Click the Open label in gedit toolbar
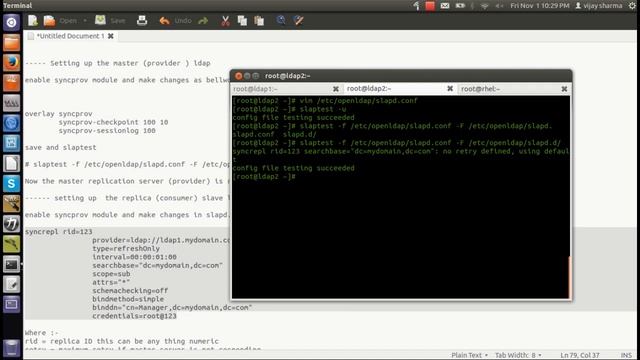 point(68,20)
